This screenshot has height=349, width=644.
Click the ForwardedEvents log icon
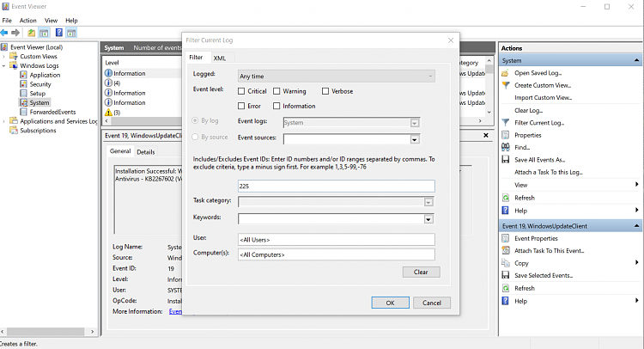coord(23,112)
